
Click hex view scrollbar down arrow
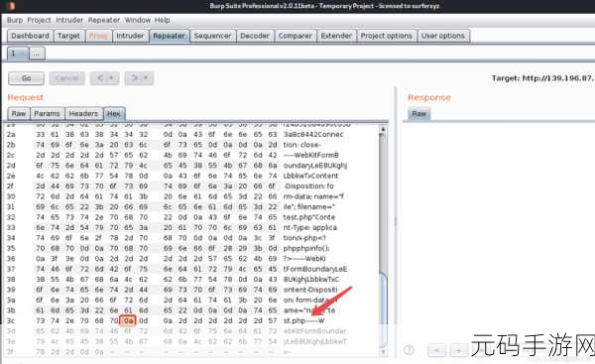pos(383,352)
